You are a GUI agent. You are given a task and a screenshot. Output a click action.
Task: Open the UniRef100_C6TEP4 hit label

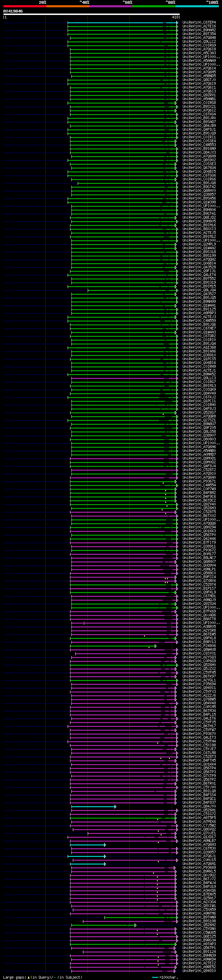click(x=199, y=23)
